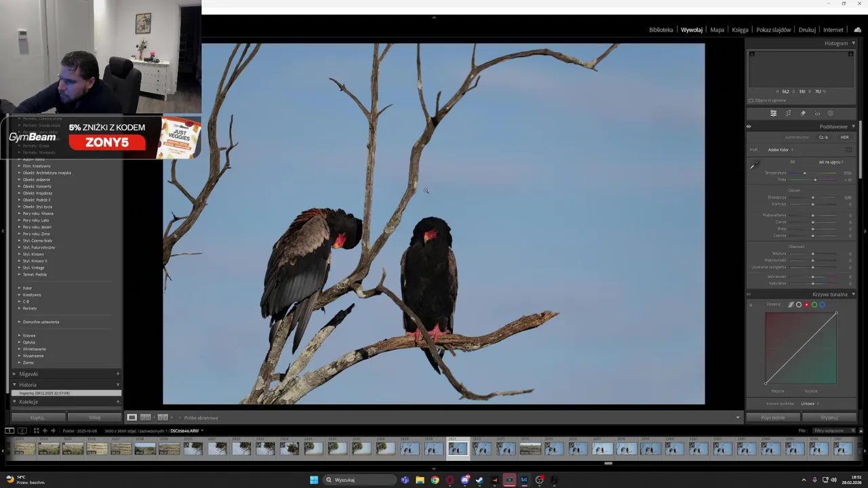
Task: Switch to Wywołaj module
Action: (692, 30)
